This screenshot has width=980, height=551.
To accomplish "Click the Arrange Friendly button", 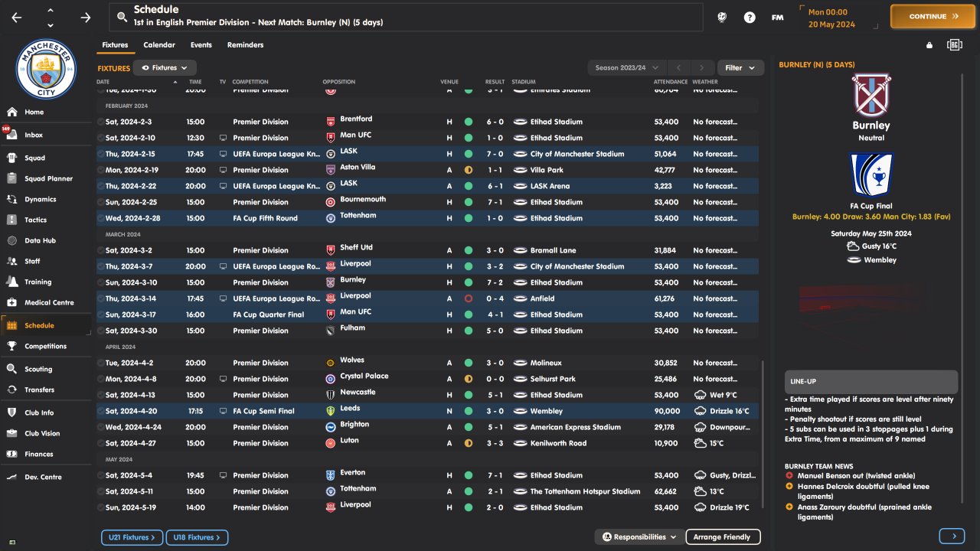I will (x=722, y=537).
